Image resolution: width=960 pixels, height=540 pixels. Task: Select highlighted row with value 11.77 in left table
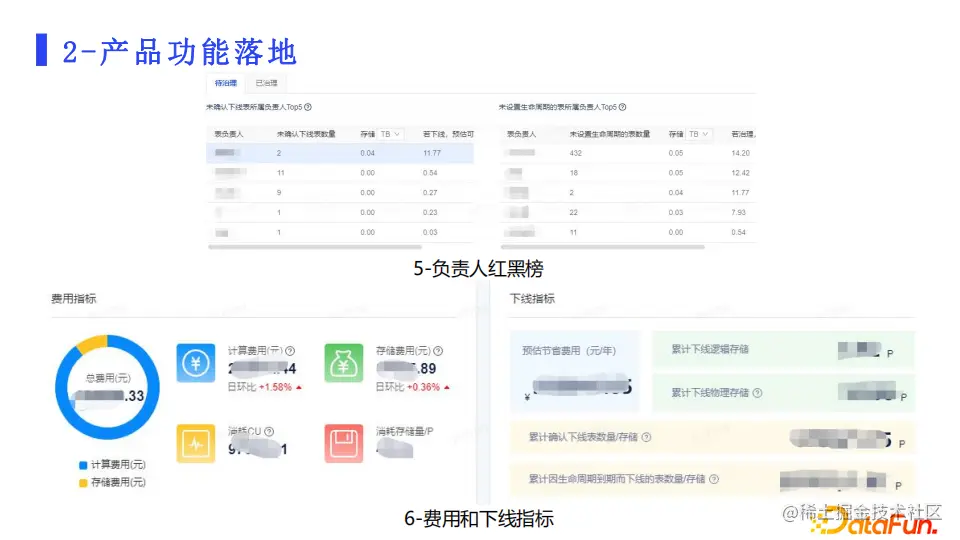pyautogui.click(x=340, y=153)
